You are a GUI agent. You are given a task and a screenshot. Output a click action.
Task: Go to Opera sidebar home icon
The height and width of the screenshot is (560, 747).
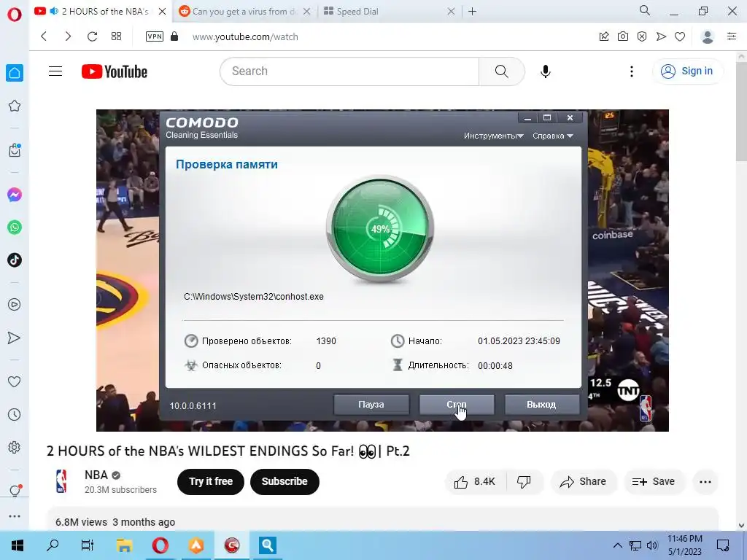(x=15, y=72)
